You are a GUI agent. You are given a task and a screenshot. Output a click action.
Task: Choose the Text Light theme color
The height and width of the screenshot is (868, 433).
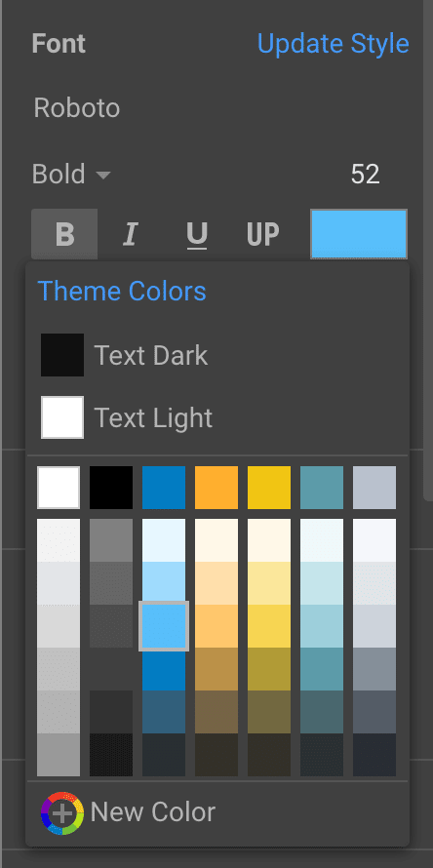[126, 417]
